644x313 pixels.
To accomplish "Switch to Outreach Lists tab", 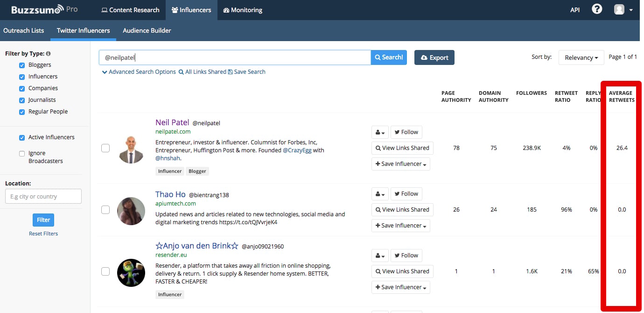I will click(x=24, y=30).
